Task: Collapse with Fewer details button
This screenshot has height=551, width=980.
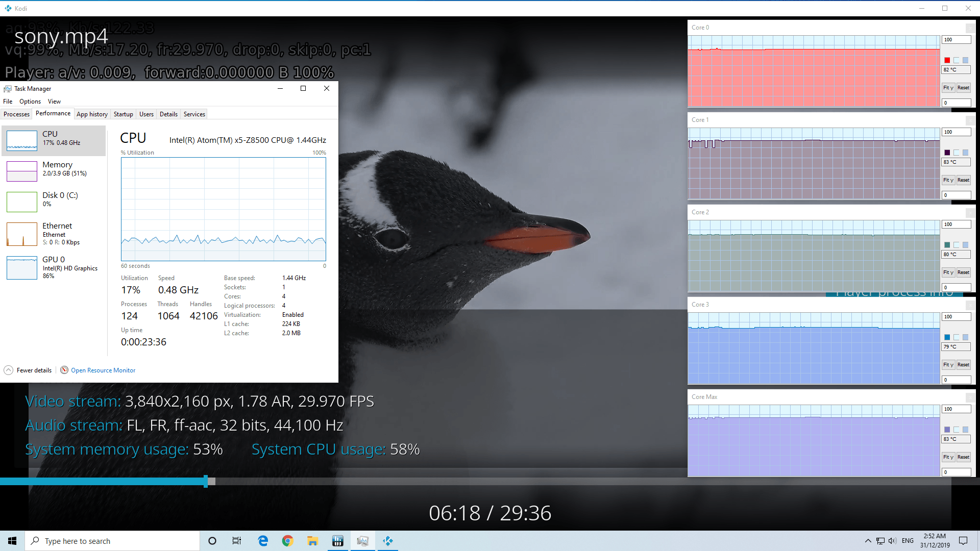Action: click(28, 370)
